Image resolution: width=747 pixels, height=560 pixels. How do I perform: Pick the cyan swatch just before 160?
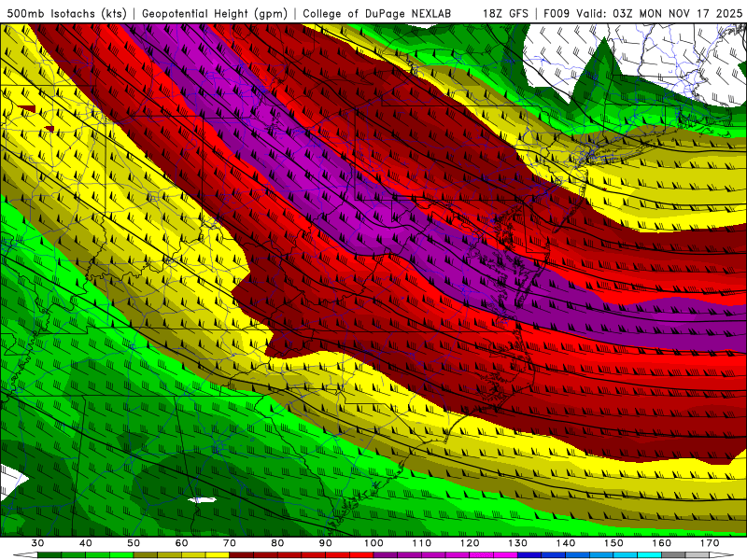point(650,555)
